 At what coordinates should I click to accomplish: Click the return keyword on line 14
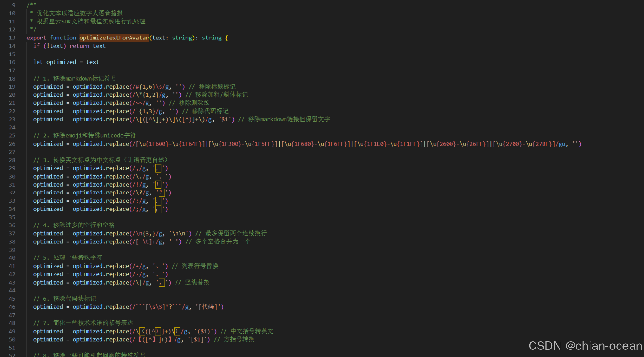tap(79, 46)
